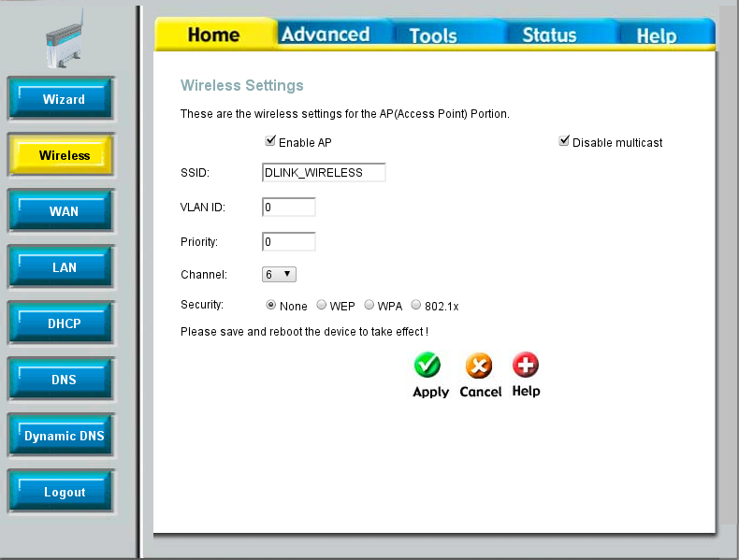739x560 pixels.
Task: Click the Priority input field
Action: point(288,241)
